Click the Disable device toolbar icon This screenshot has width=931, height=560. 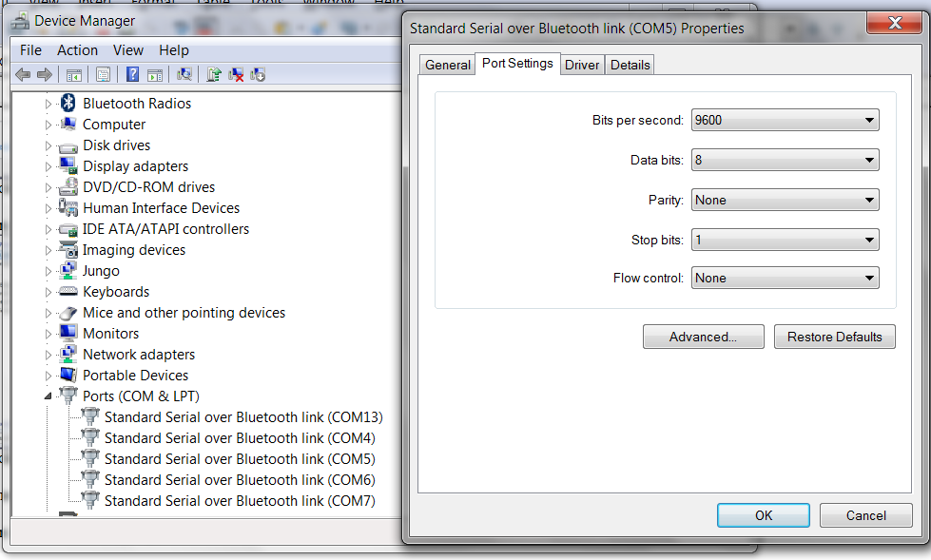click(x=258, y=75)
